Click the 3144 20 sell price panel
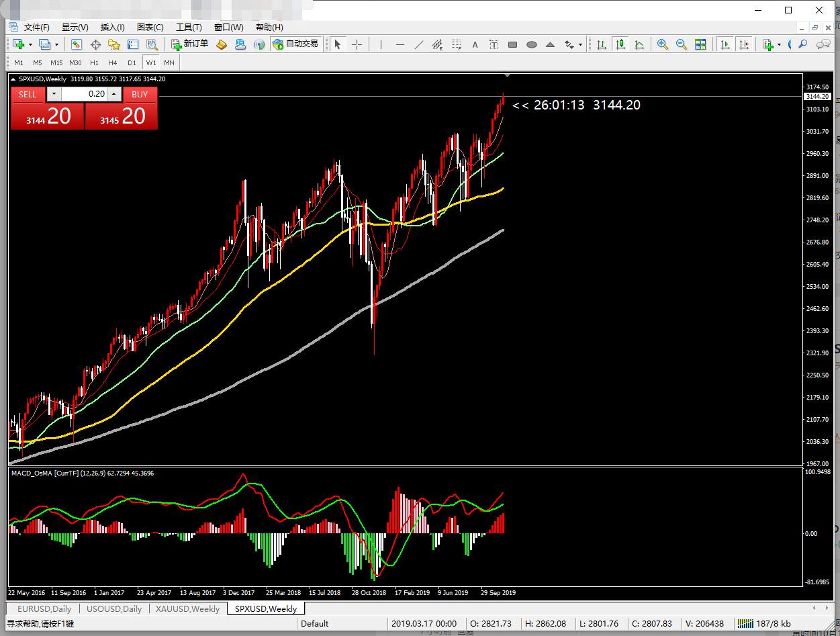 (47, 116)
